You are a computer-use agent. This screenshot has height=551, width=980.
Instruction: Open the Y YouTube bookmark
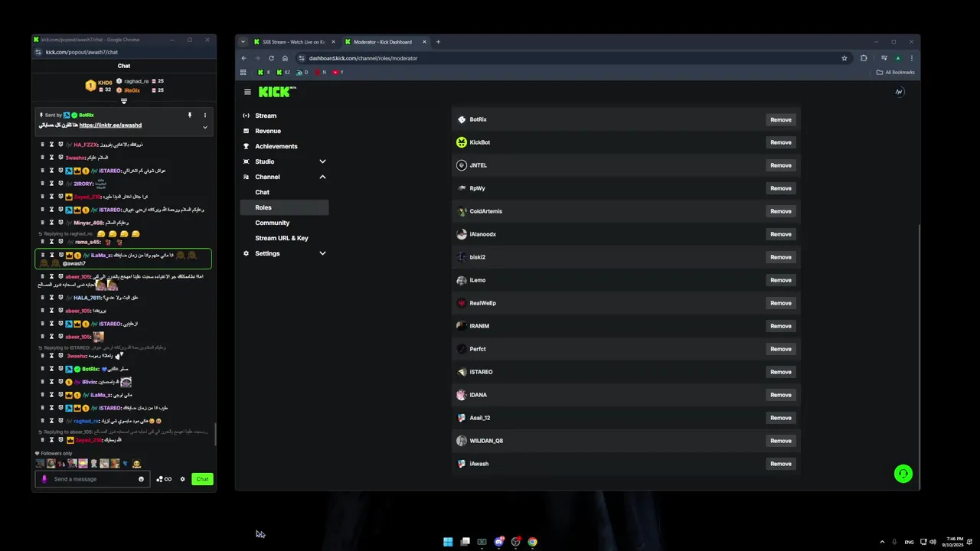pos(338,72)
